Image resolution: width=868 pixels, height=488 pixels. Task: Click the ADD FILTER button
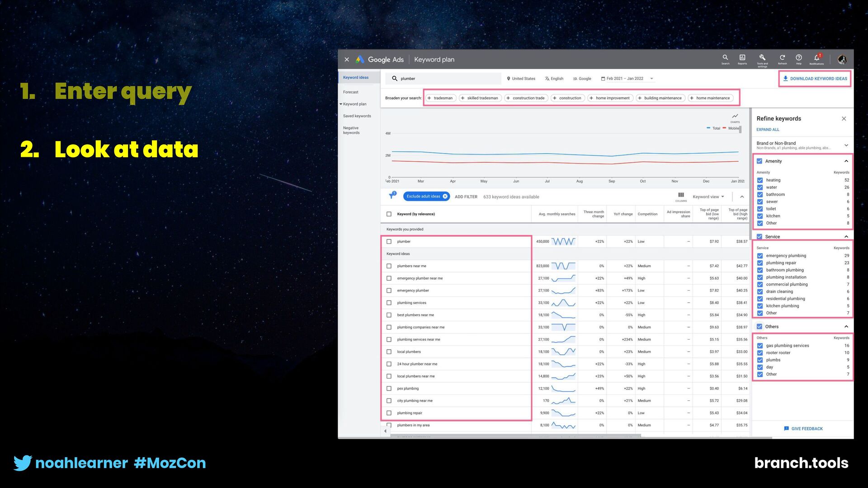[466, 197]
